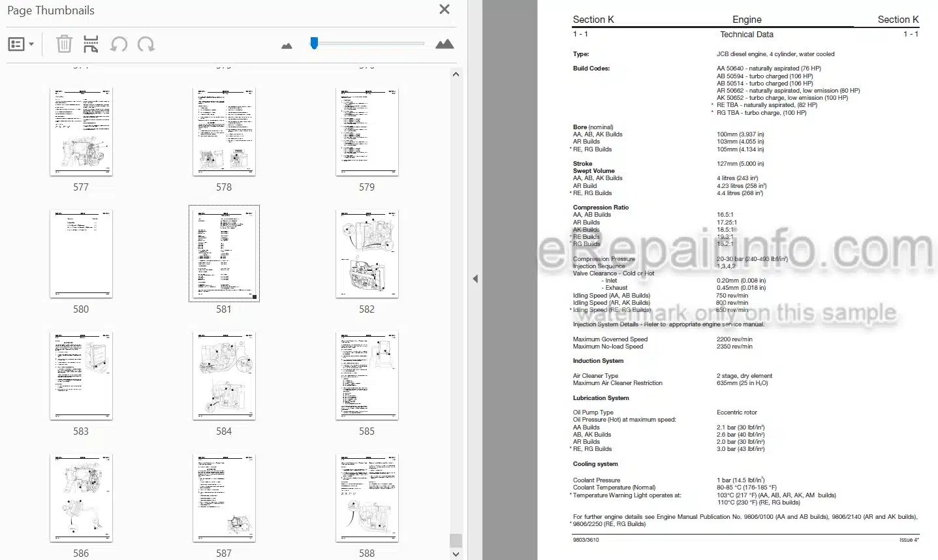Select page 581 thumbnail
Screen dimensions: 938x560
tap(224, 253)
